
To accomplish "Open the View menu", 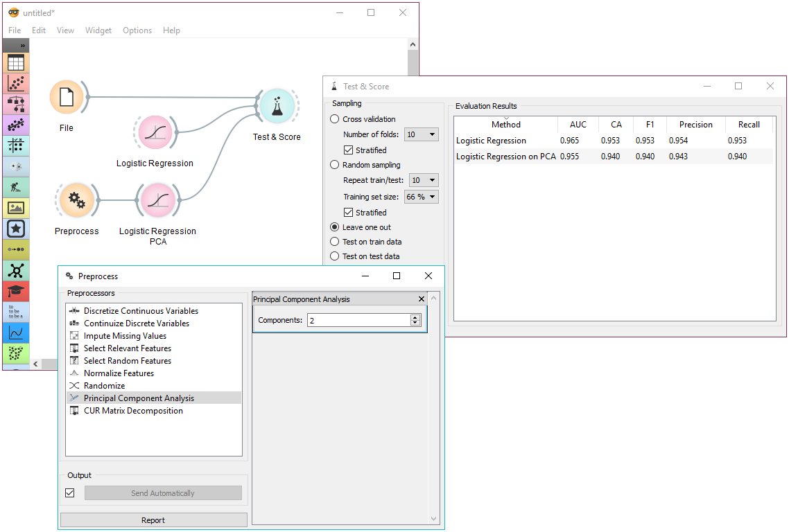I will click(65, 30).
